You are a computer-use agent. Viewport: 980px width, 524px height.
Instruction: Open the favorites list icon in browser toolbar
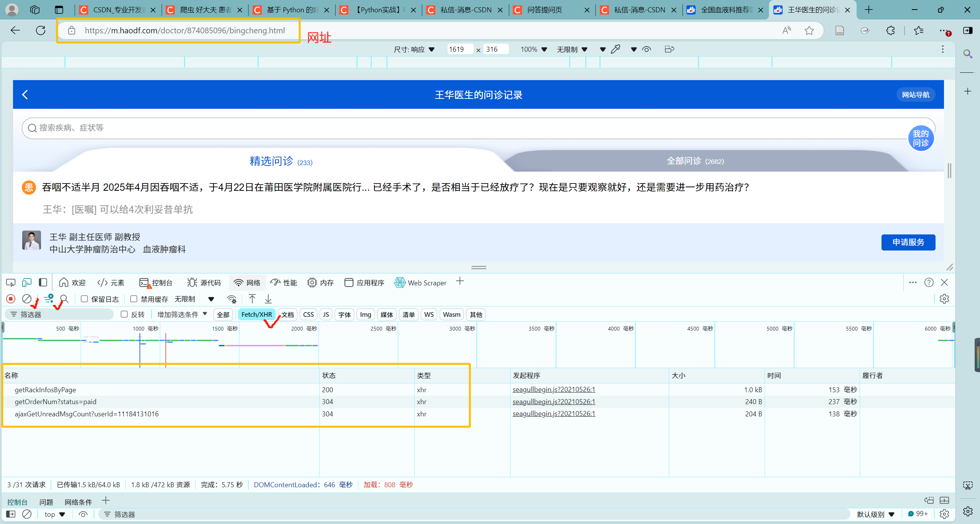919,30
